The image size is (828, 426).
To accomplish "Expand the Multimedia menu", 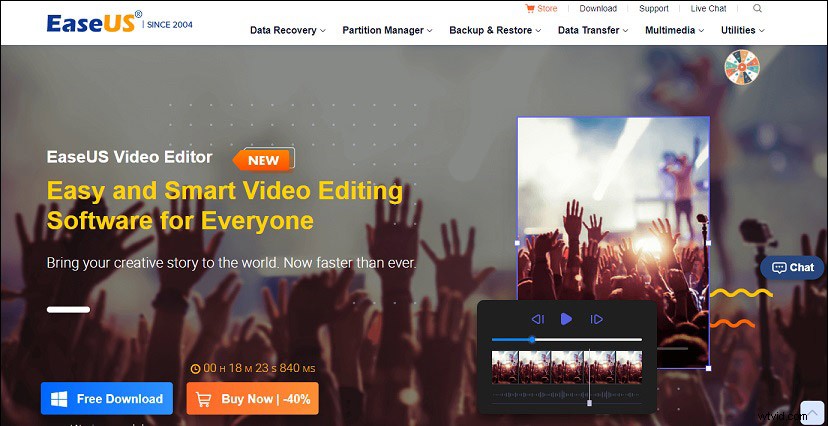I will point(675,31).
